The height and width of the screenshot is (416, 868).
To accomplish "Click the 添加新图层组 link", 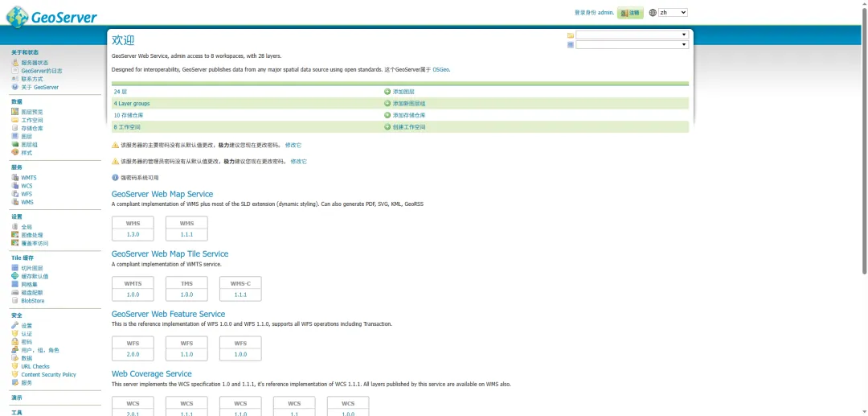I will point(409,104).
